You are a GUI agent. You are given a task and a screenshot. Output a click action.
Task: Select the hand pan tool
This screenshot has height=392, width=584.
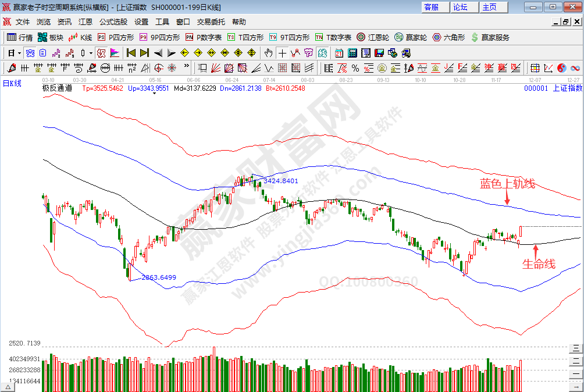[268, 53]
